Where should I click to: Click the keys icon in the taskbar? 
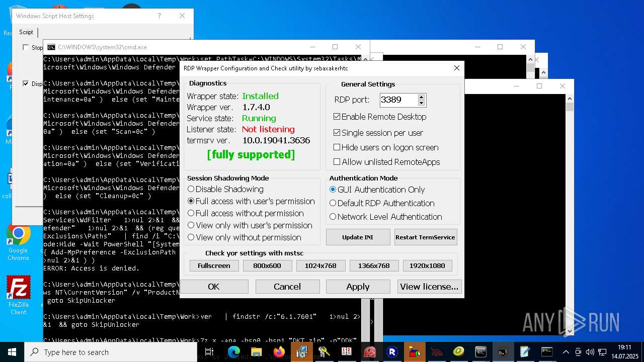324,352
